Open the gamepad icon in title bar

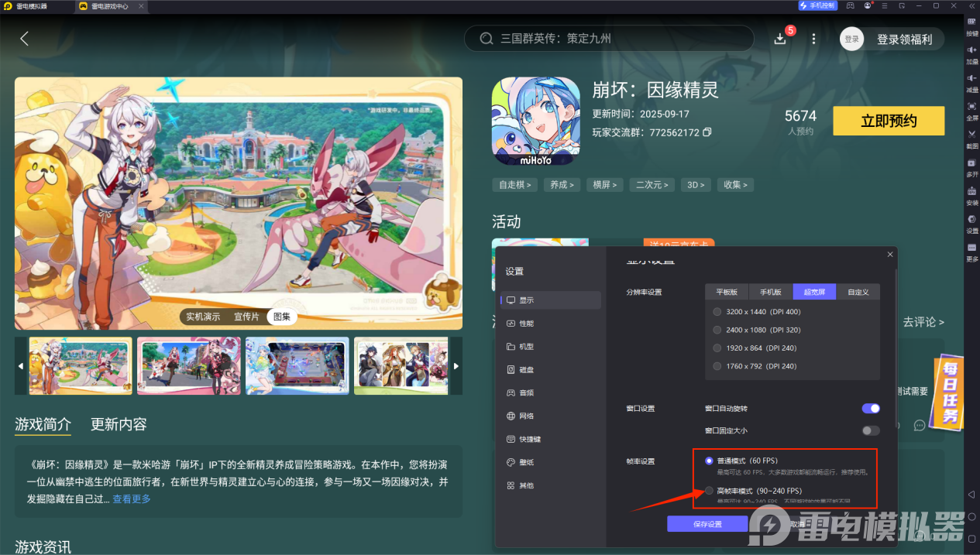pyautogui.click(x=850, y=5)
